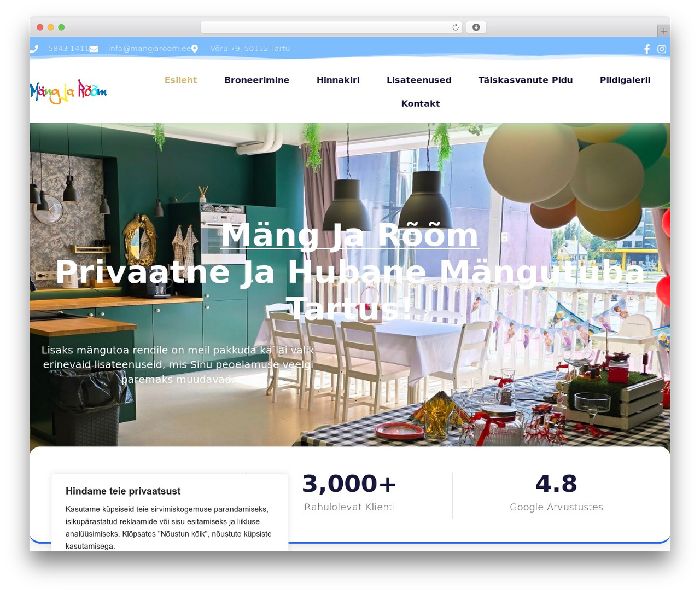Close the browser window with red button
The height and width of the screenshot is (593, 700).
click(40, 27)
